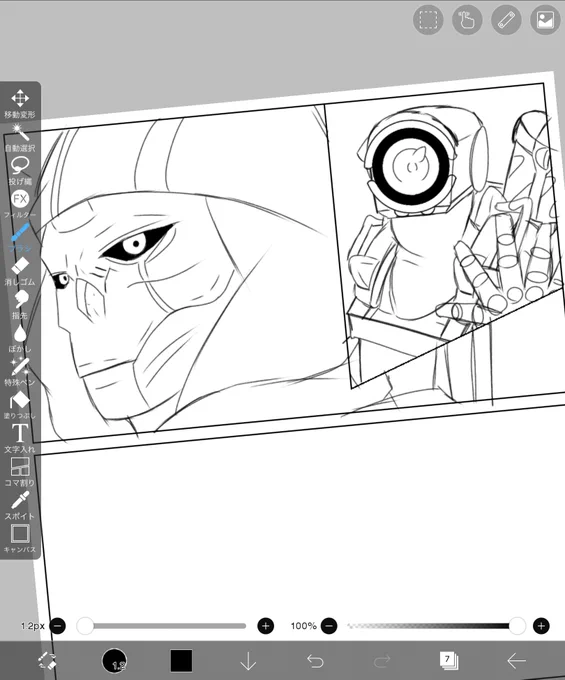Tap the down arrow to hide toolbar
Screen dimensions: 565x680
[248, 661]
